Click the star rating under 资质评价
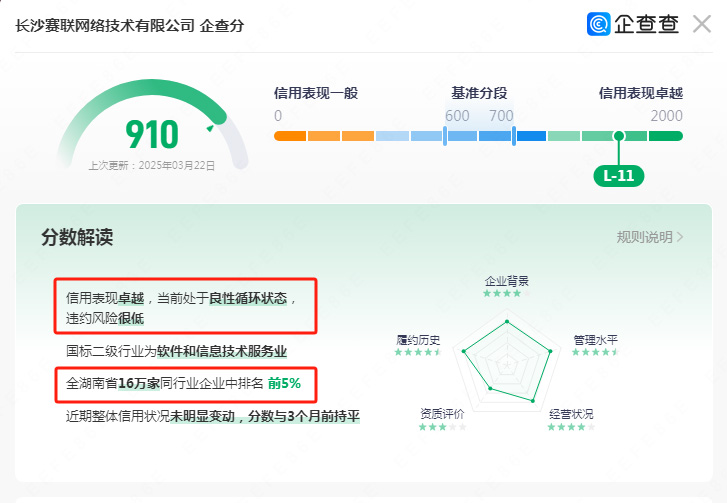 (442, 427)
